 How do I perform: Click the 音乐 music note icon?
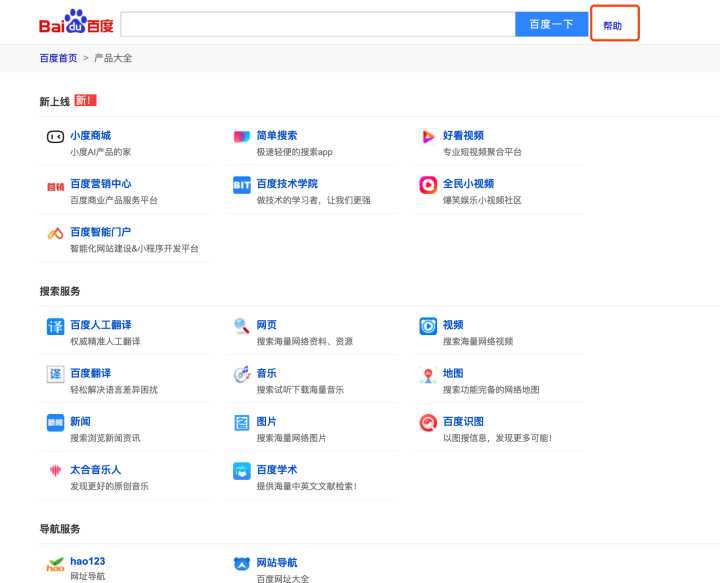241,375
